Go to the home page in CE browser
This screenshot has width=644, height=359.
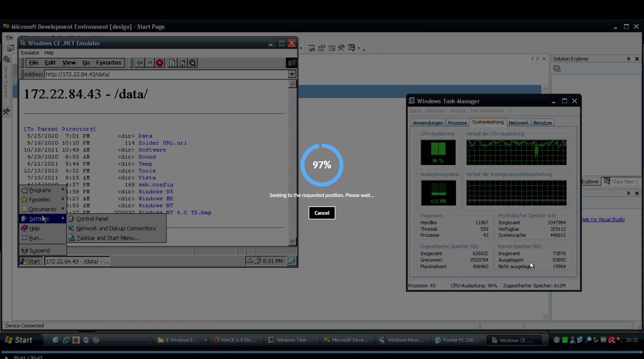tap(182, 63)
